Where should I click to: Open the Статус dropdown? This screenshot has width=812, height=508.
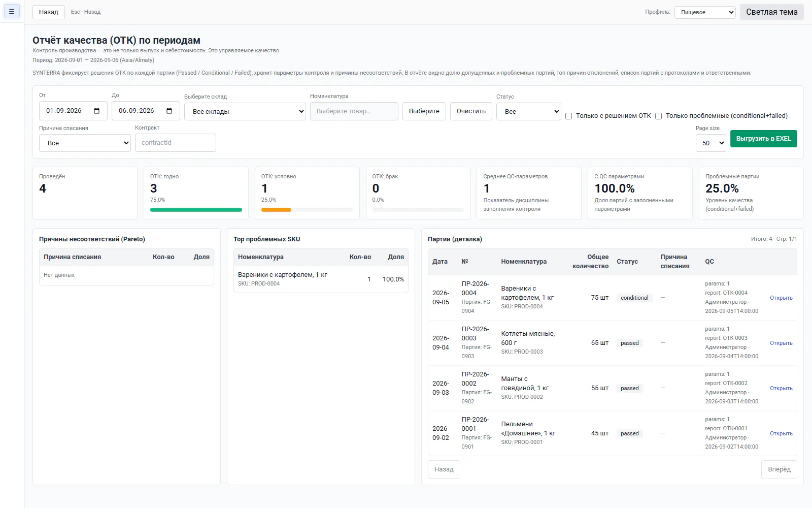tap(529, 111)
